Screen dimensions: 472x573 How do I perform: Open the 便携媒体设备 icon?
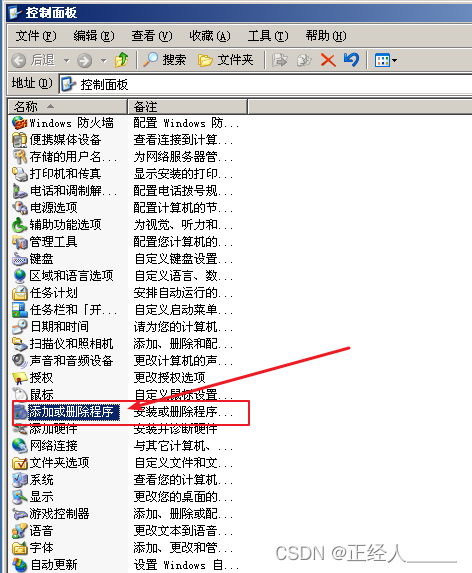20,140
